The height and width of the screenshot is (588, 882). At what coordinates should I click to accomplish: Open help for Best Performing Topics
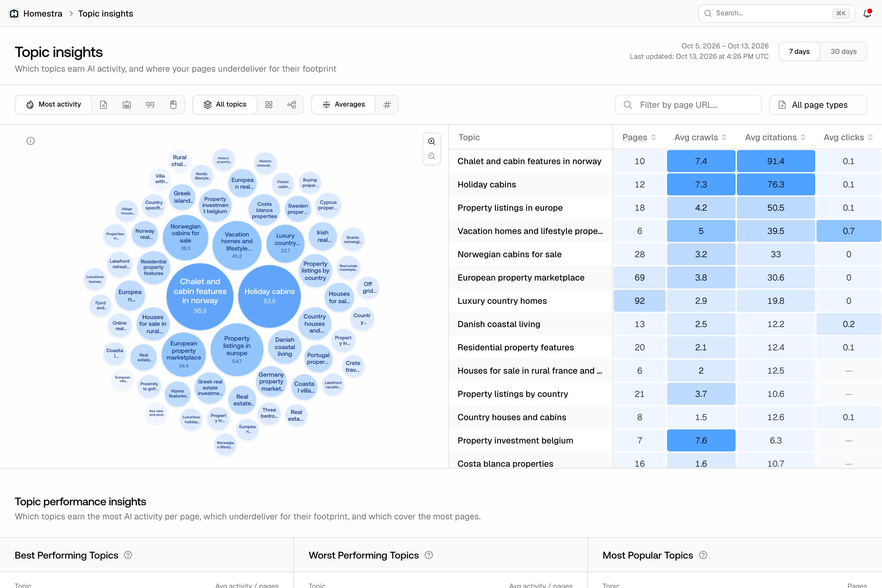128,555
